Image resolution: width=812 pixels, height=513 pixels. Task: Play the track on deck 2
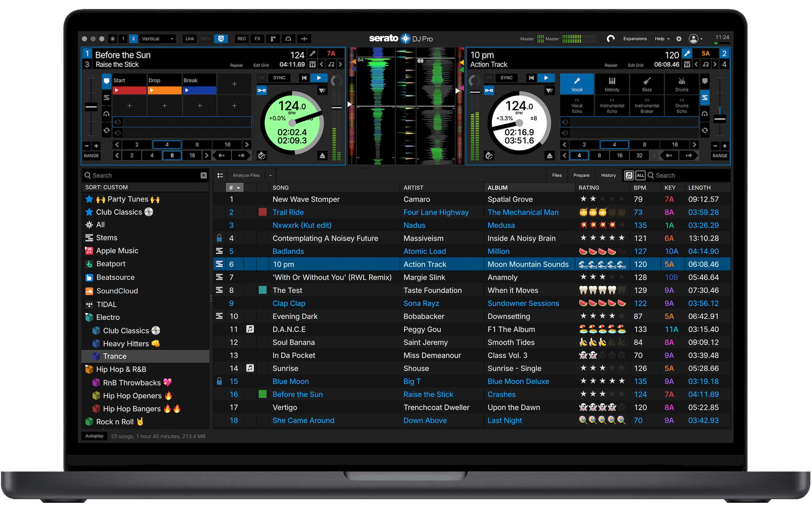[546, 78]
